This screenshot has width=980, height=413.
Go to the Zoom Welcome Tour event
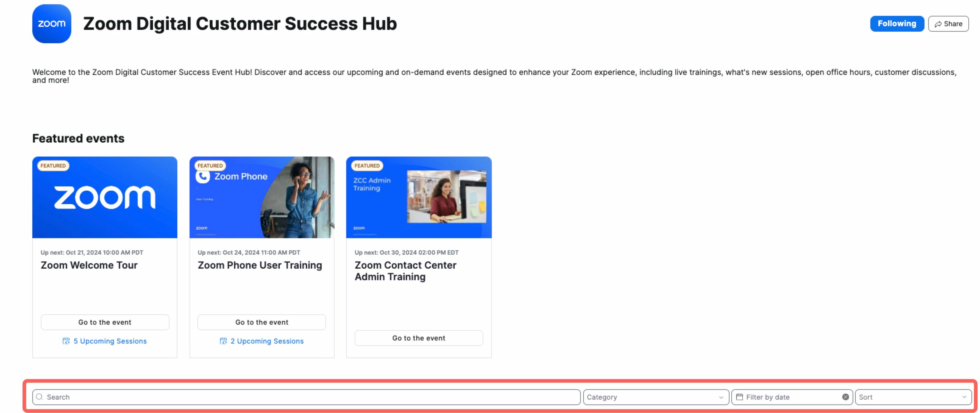[x=105, y=322]
